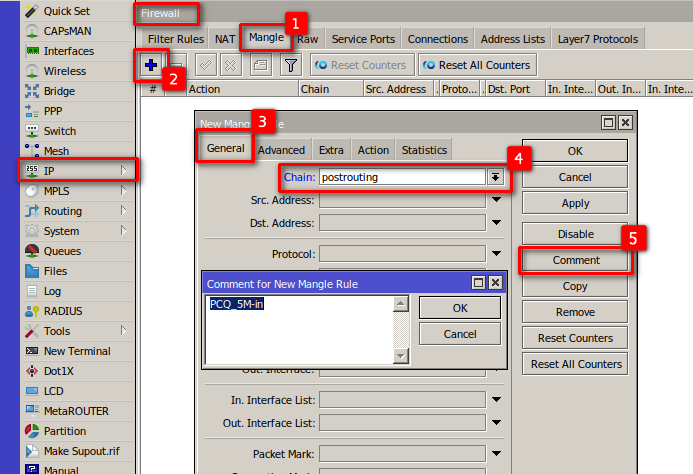
Task: Click the Log sidebar item
Action: coord(52,291)
